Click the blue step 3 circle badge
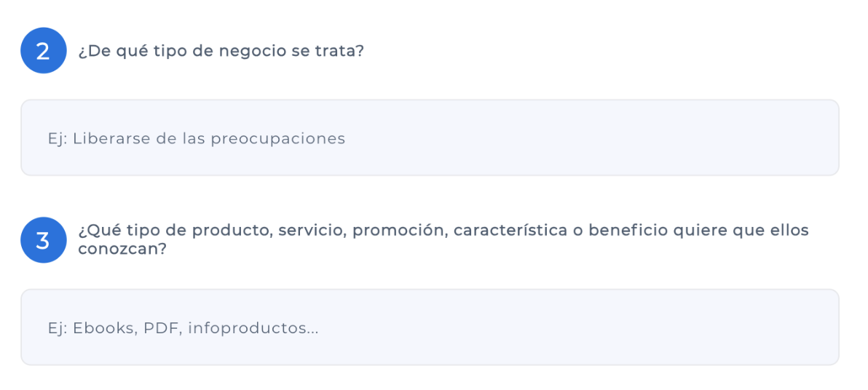Viewport: 868px width, 390px height. click(x=44, y=240)
